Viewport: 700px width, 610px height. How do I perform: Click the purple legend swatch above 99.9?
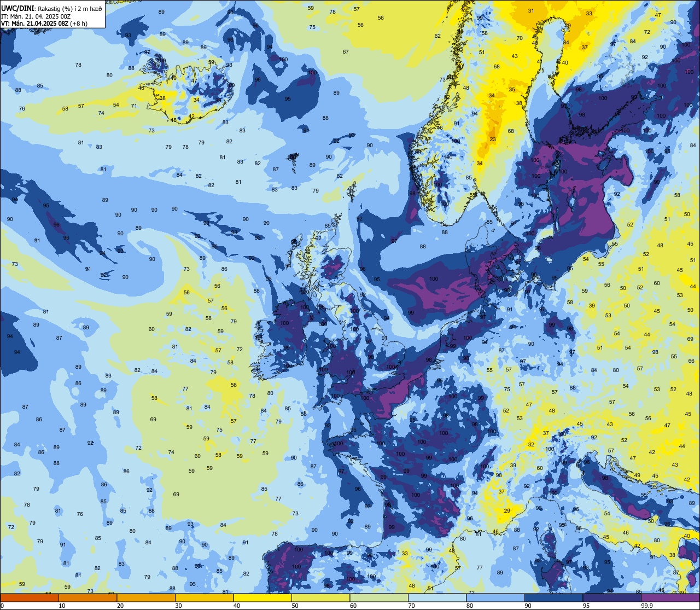click(670, 597)
